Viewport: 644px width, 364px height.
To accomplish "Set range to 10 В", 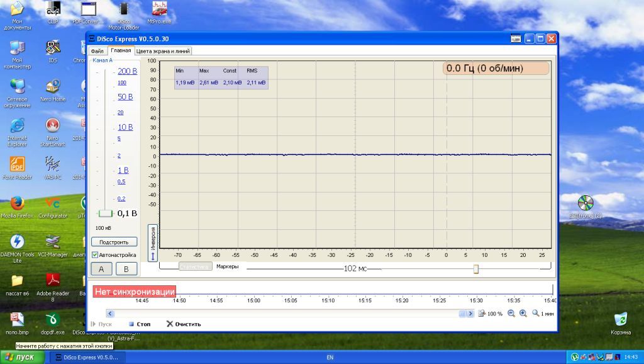I will (x=125, y=127).
